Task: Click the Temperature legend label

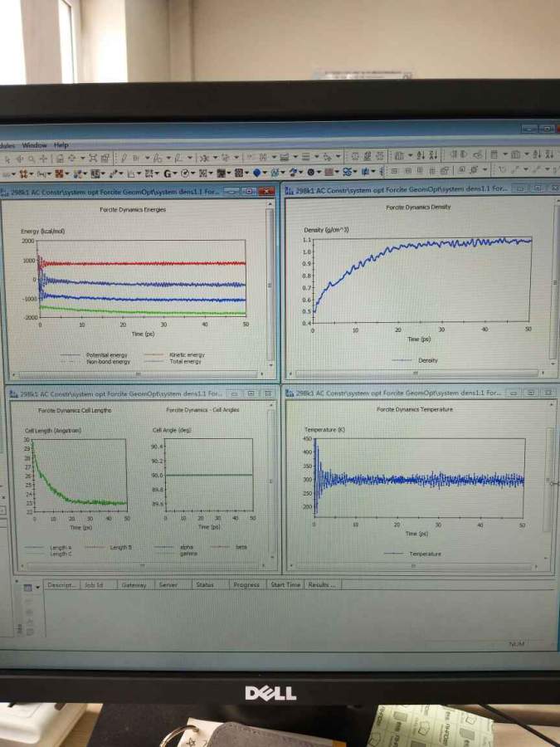Action: pos(426,554)
